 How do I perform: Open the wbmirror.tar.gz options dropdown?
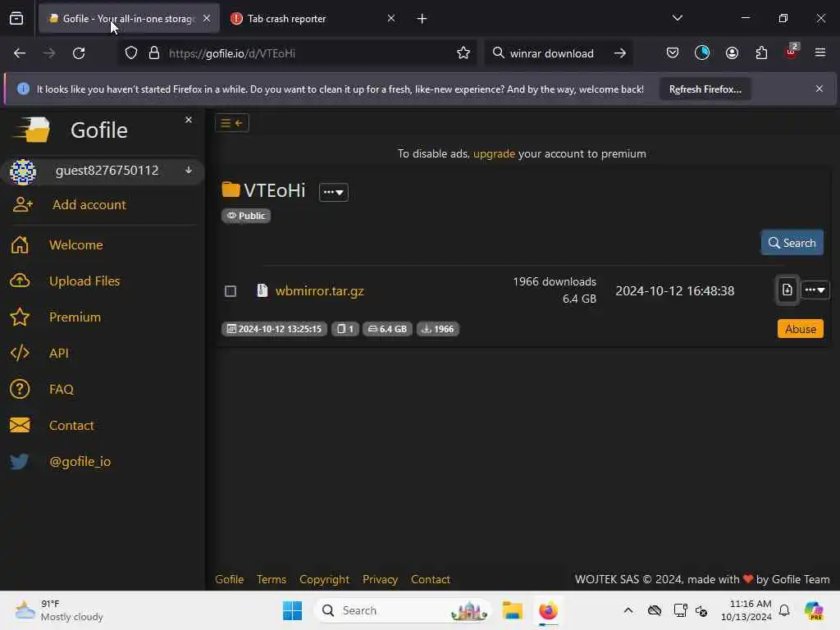(815, 290)
